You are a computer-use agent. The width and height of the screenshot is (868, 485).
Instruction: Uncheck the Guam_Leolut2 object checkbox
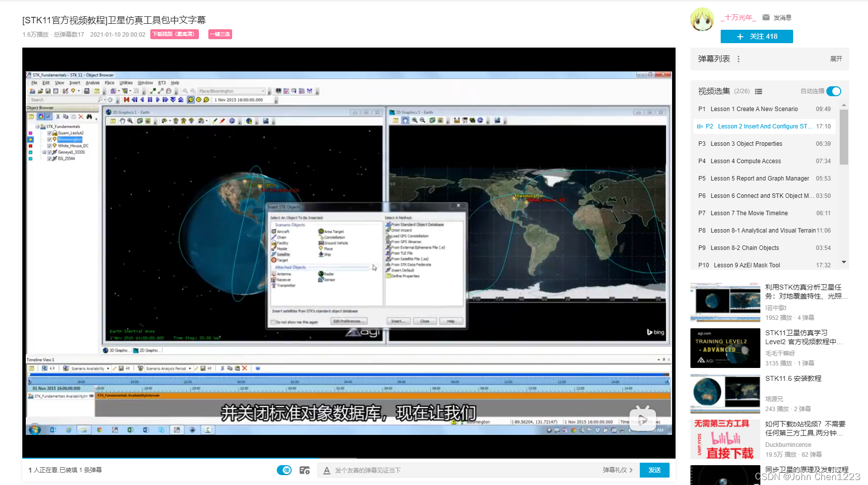[x=49, y=133]
